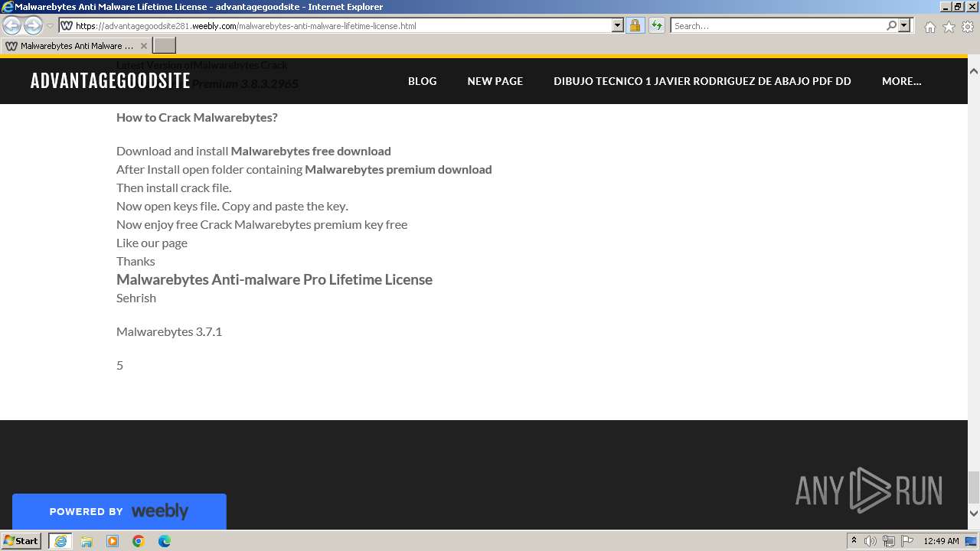Click the Powered by Weebly banner
Viewport: 980px width, 551px height.
tap(119, 511)
